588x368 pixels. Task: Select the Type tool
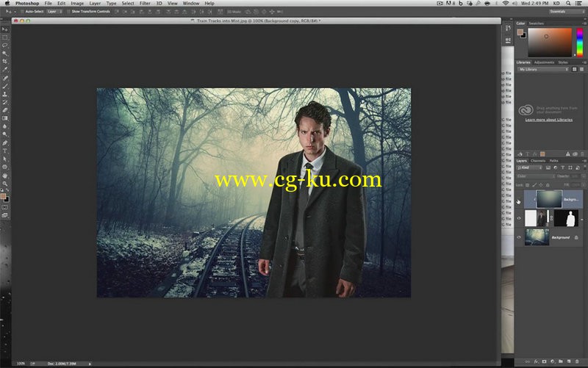click(x=5, y=151)
